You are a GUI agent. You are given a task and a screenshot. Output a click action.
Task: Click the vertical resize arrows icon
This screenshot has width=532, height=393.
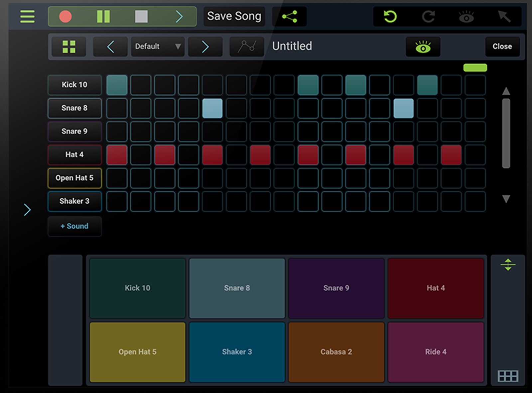508,265
